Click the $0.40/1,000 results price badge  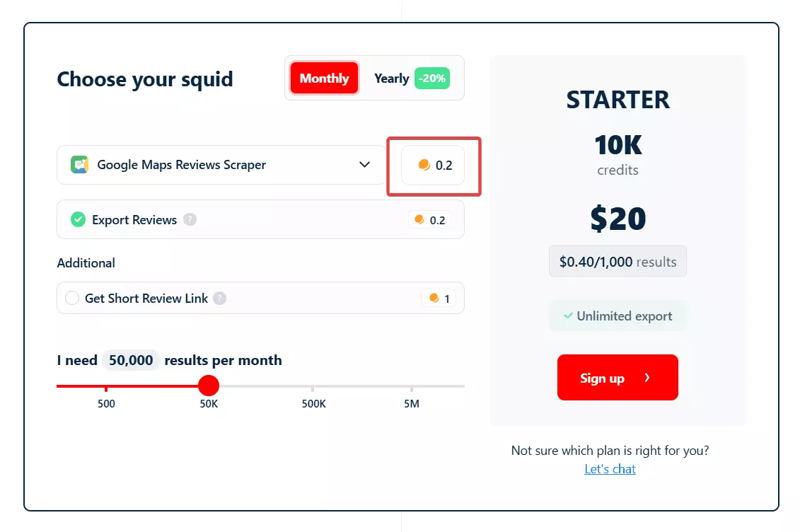pyautogui.click(x=617, y=261)
